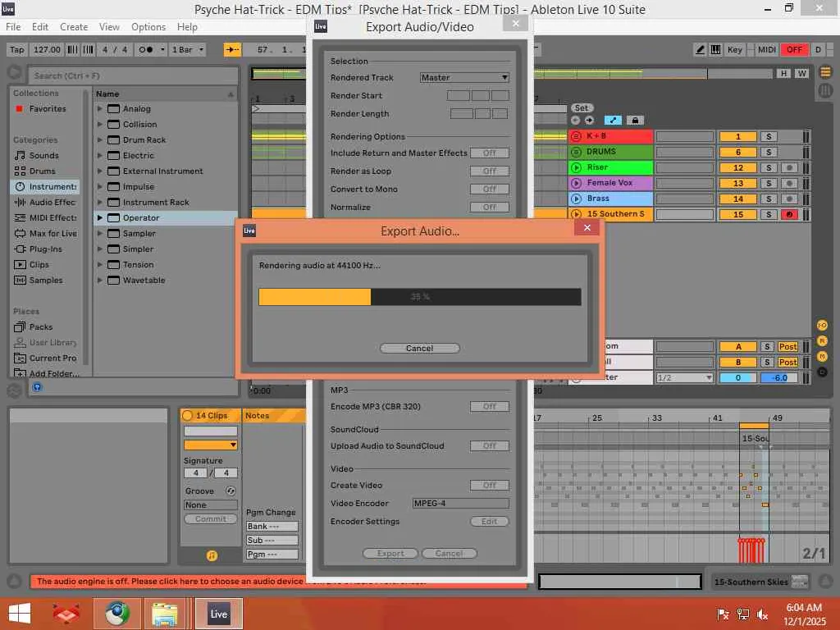The width and height of the screenshot is (840, 630).
Task: Click the Groove hot-swap icon
Action: pos(231,491)
